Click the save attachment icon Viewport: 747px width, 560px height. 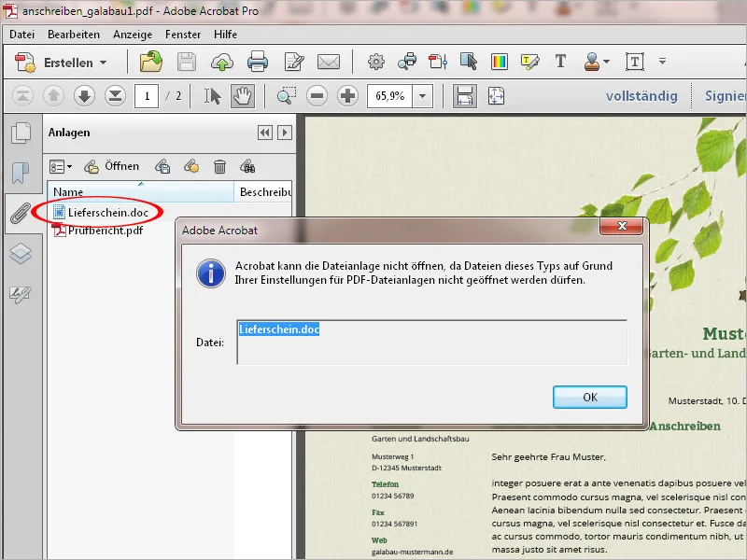pyautogui.click(x=162, y=167)
